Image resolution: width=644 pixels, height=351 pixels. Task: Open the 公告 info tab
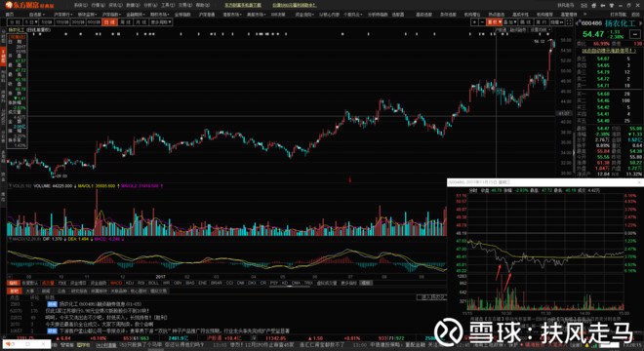[61, 292]
